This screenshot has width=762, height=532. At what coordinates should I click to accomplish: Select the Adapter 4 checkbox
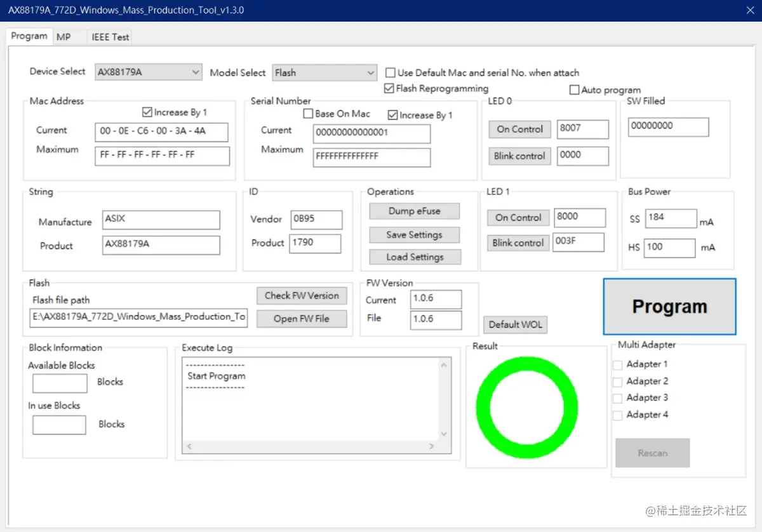point(617,415)
